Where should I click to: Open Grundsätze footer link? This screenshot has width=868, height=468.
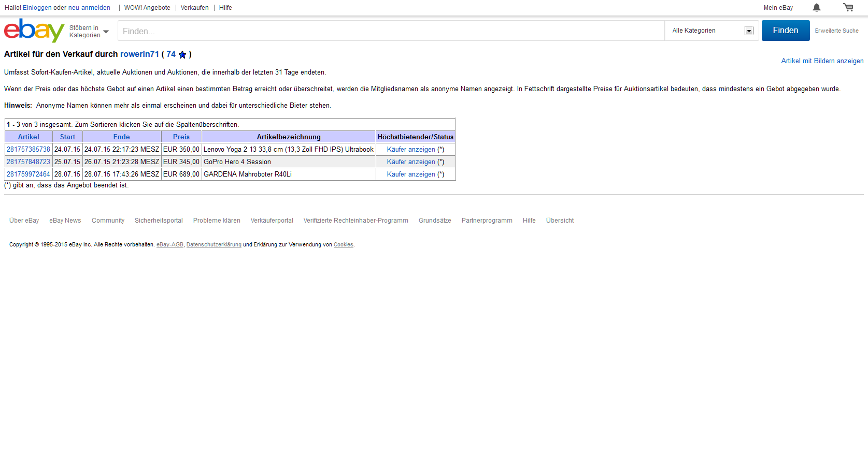[435, 221]
